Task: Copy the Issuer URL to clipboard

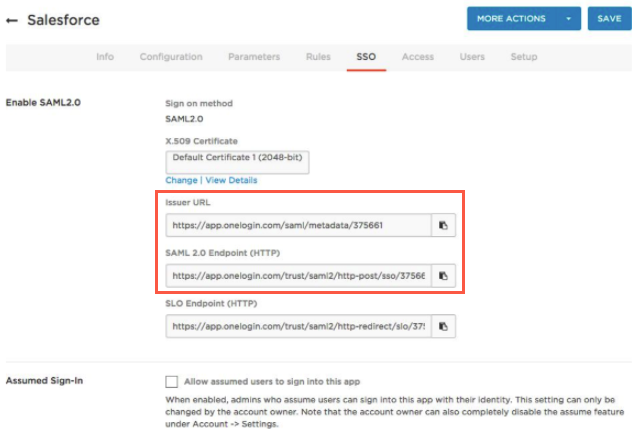Action: 443,225
